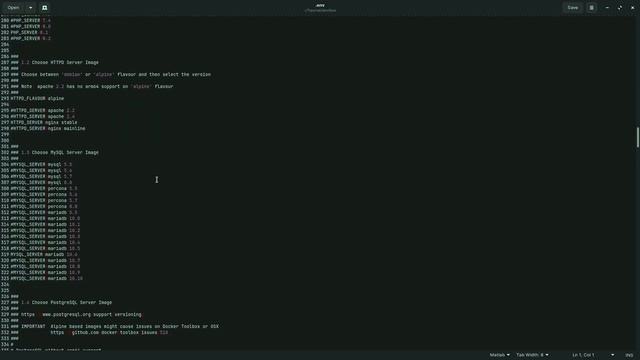640x360 pixels.
Task: Click the vertical scrollbar handle
Action: [637, 137]
